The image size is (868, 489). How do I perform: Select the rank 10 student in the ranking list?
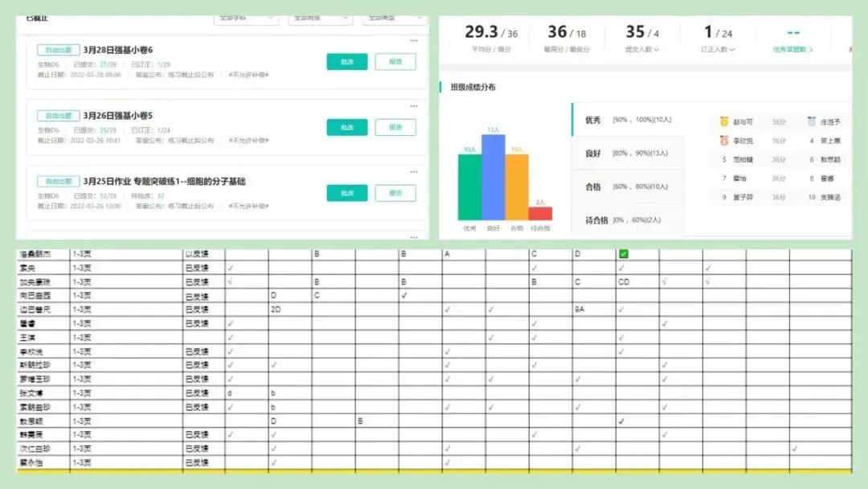[x=825, y=197]
